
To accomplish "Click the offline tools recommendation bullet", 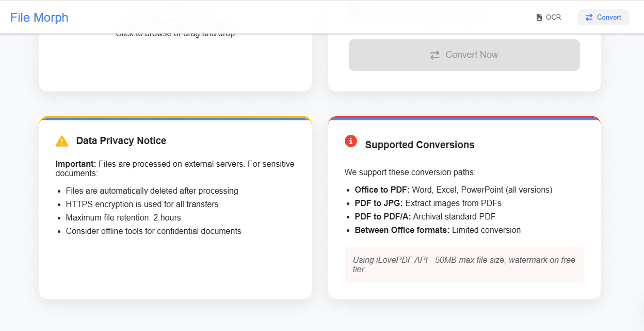I will pyautogui.click(x=153, y=231).
